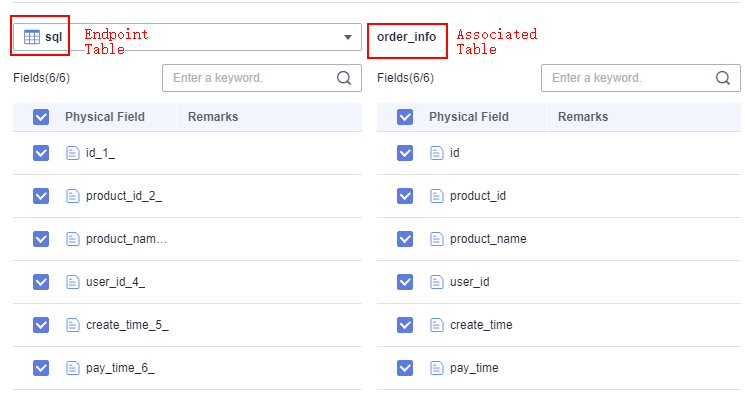
Task: Uncheck the id_1_ field checkbox
Action: pyautogui.click(x=41, y=153)
